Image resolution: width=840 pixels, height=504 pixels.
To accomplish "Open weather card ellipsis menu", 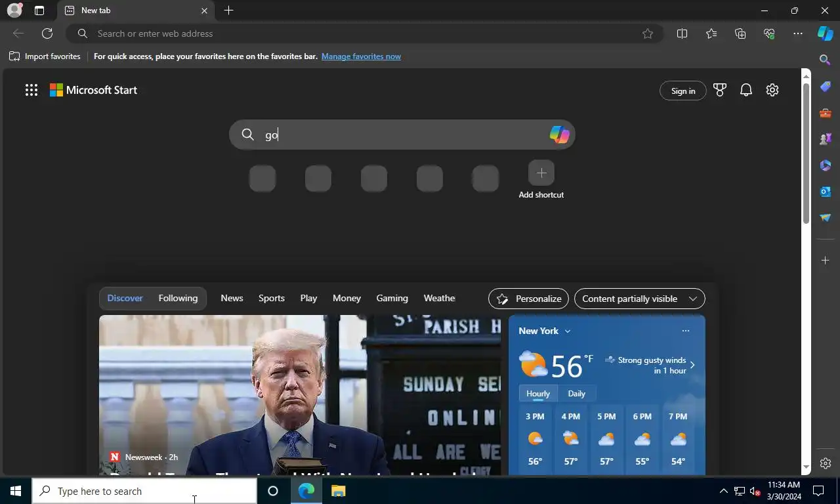I will coord(686,331).
